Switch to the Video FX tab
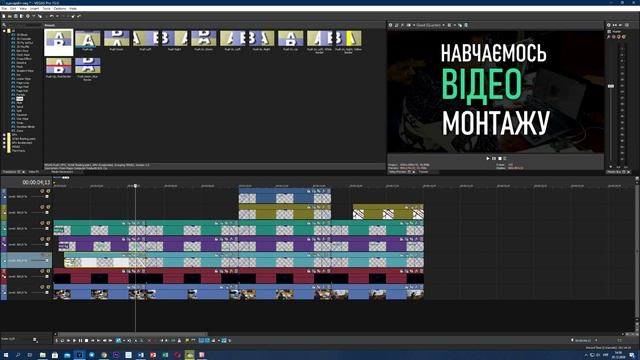This screenshot has height=360, width=640. 33,172
